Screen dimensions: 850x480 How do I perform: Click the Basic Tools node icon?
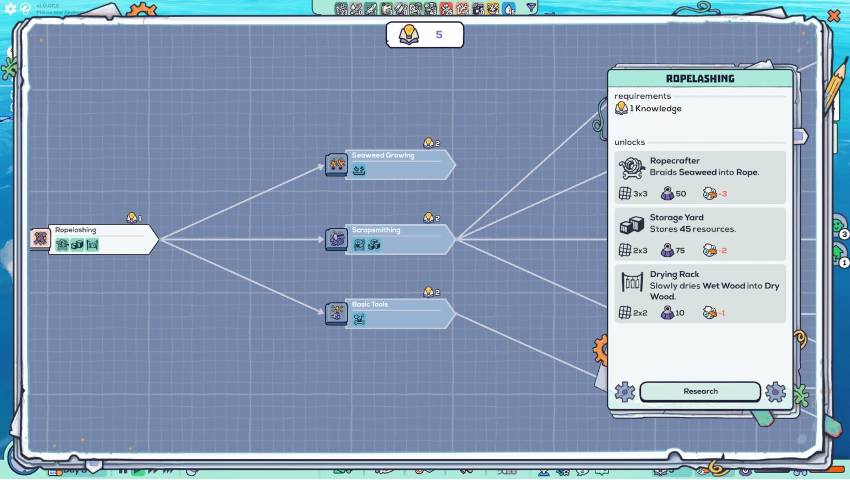point(336,313)
